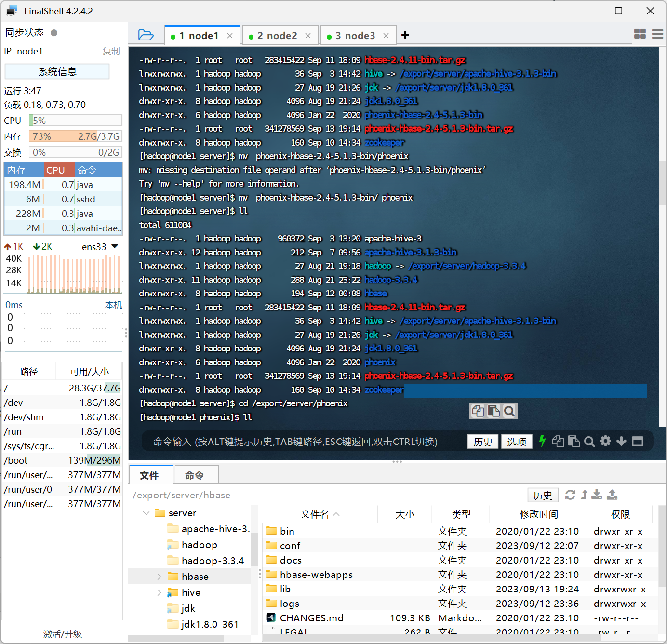Click 激活/升级 link
Viewport: 667px width, 644px height.
[x=63, y=634]
